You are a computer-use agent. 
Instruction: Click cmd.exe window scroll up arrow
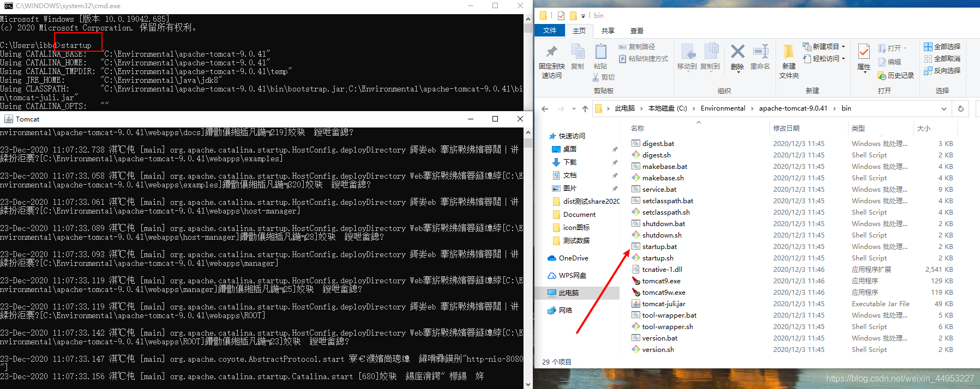pos(528,19)
